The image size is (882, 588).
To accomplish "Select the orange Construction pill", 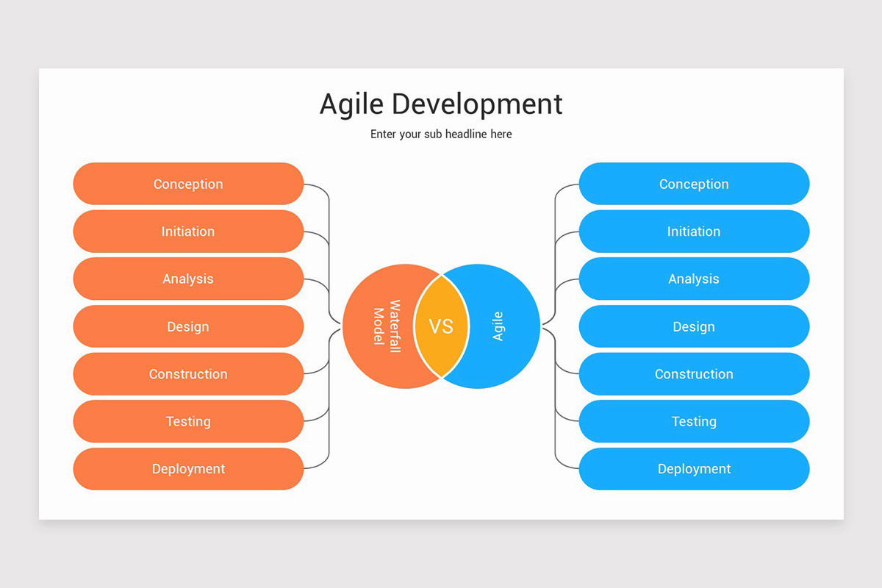I will click(x=188, y=374).
